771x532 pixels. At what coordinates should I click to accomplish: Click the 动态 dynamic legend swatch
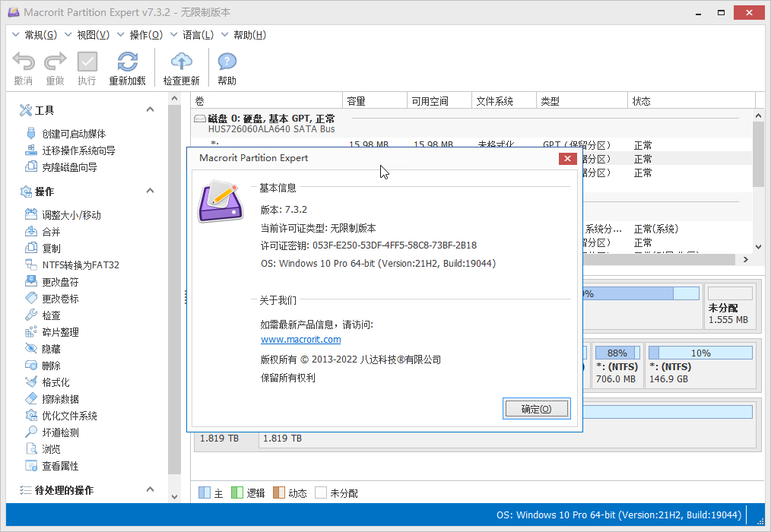279,492
